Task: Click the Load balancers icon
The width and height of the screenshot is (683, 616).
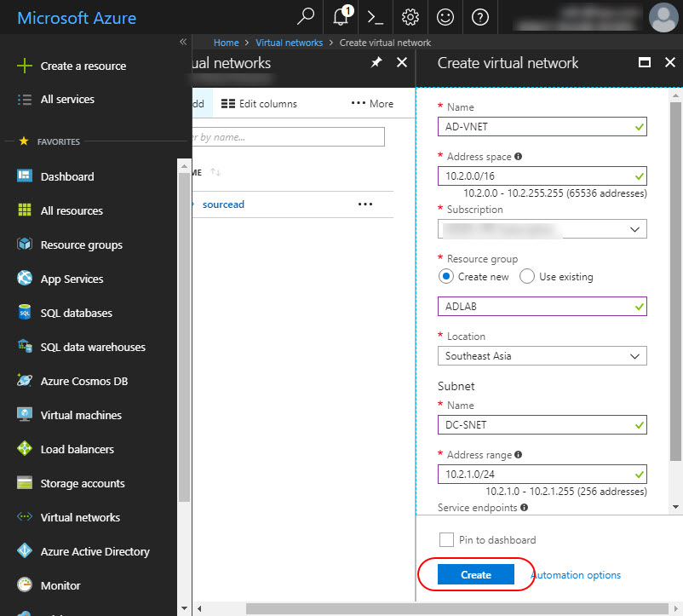Action: click(x=25, y=448)
